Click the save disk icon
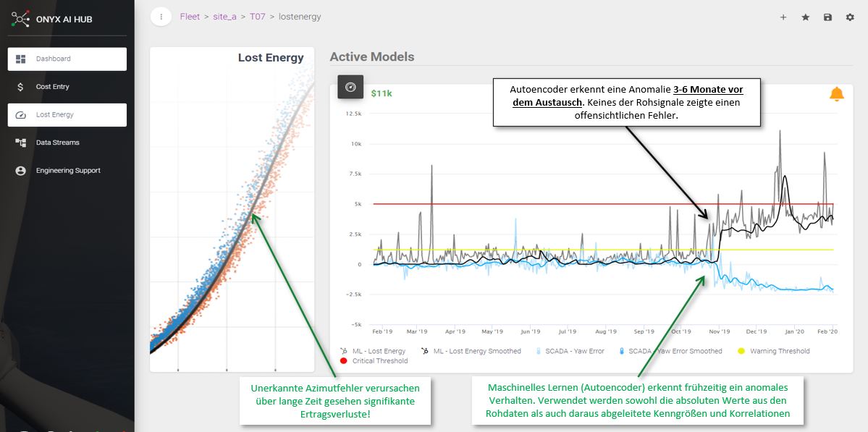 [x=827, y=17]
